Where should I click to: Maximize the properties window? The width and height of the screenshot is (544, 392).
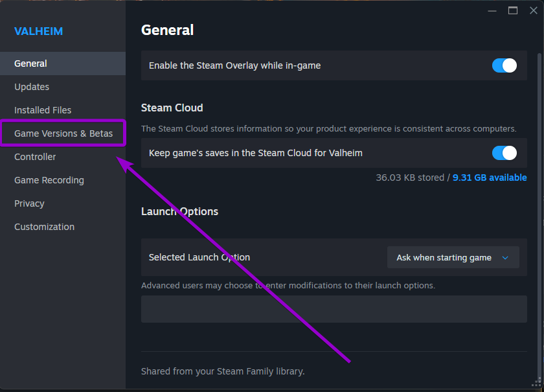point(513,11)
